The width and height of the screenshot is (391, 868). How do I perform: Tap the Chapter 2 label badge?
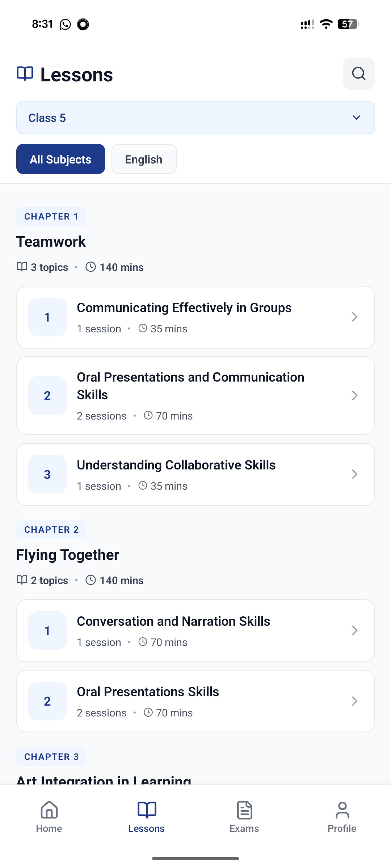51,529
